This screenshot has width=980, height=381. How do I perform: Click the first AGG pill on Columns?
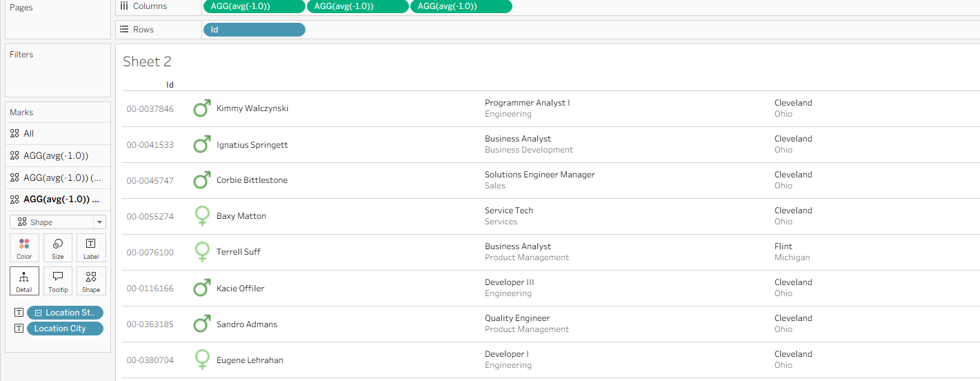[x=254, y=6]
